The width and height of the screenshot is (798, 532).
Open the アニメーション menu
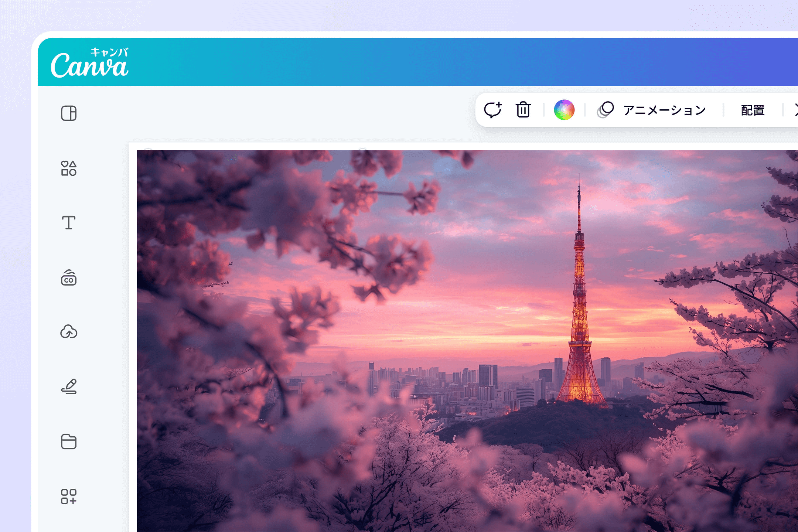pos(664,110)
